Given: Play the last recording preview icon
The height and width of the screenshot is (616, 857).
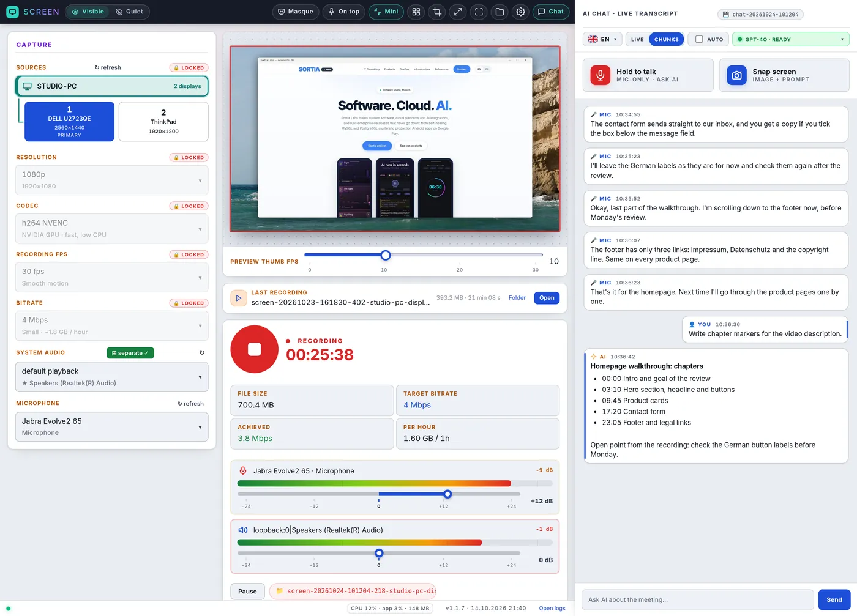Looking at the screenshot, I should [x=238, y=298].
